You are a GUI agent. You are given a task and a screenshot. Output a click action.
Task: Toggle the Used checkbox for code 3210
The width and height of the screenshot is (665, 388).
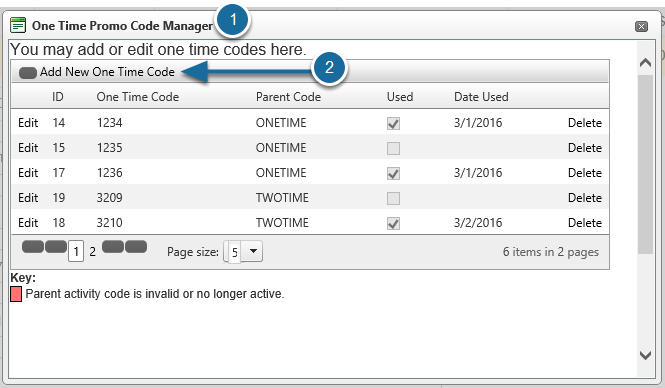[393, 223]
